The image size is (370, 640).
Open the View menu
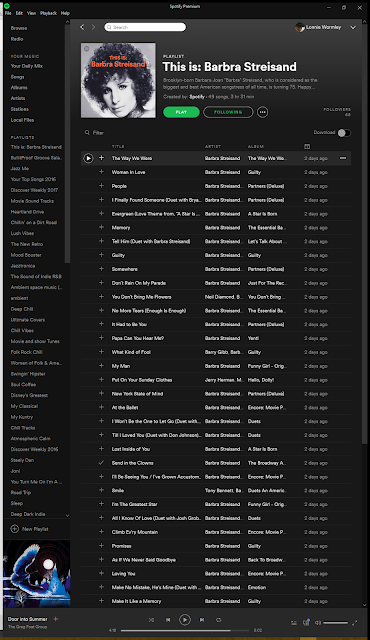(31, 13)
